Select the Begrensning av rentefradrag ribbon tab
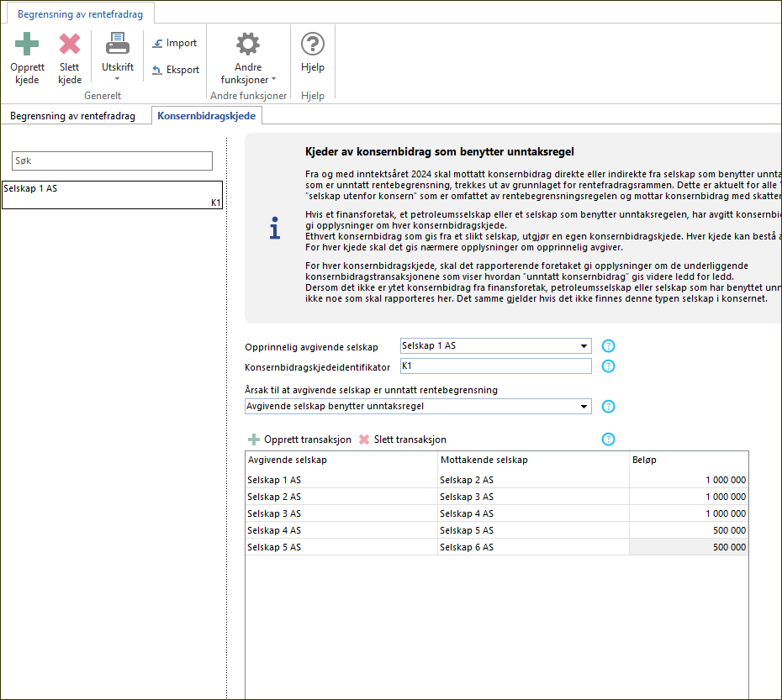This screenshot has width=782, height=700. click(80, 14)
